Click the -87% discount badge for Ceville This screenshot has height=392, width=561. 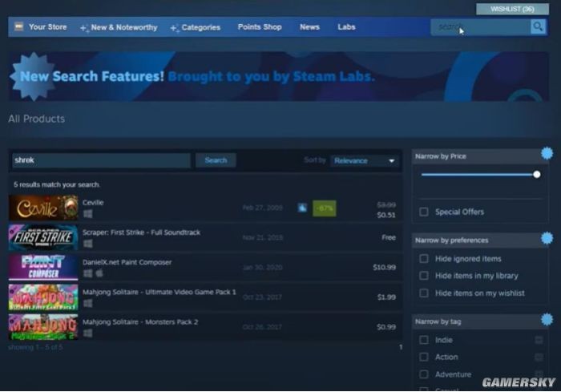click(x=324, y=208)
